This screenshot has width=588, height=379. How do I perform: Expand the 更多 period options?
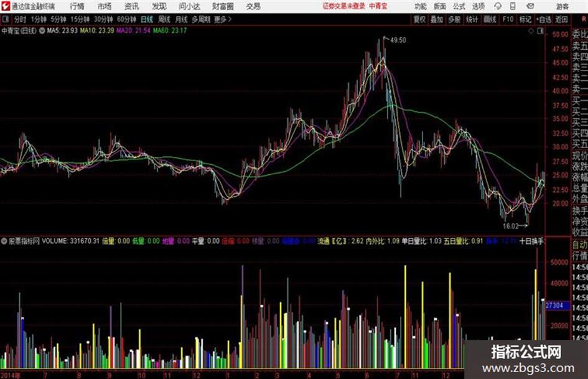tap(222, 19)
